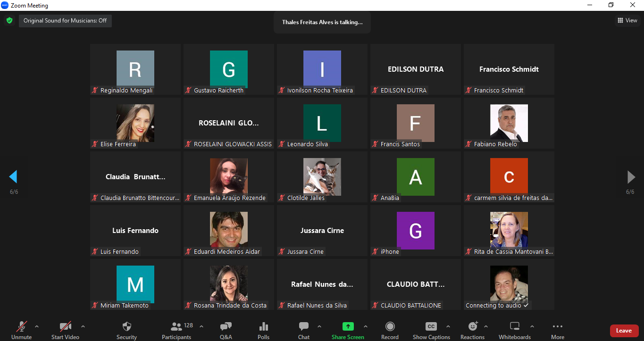The image size is (644, 341).
Task: Click the Jussara Cirne name tile
Action: click(x=322, y=231)
